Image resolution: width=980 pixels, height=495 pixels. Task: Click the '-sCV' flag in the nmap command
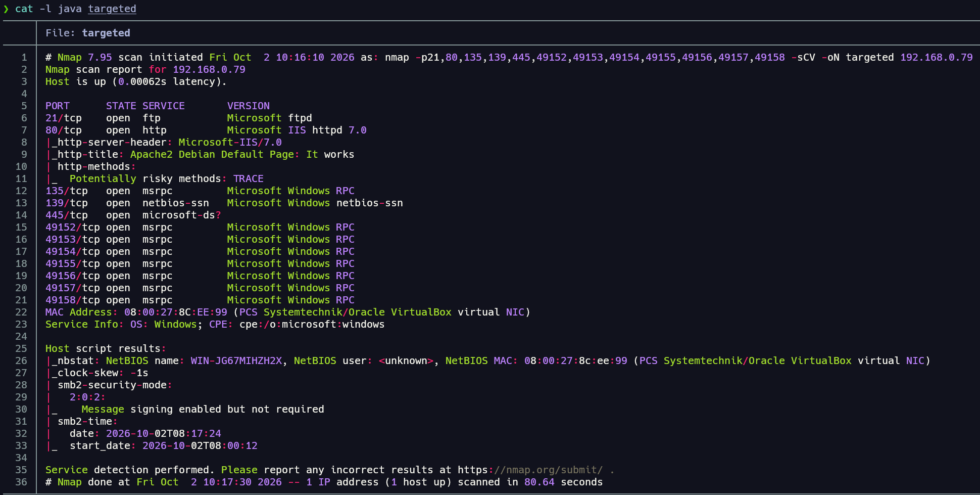point(803,57)
